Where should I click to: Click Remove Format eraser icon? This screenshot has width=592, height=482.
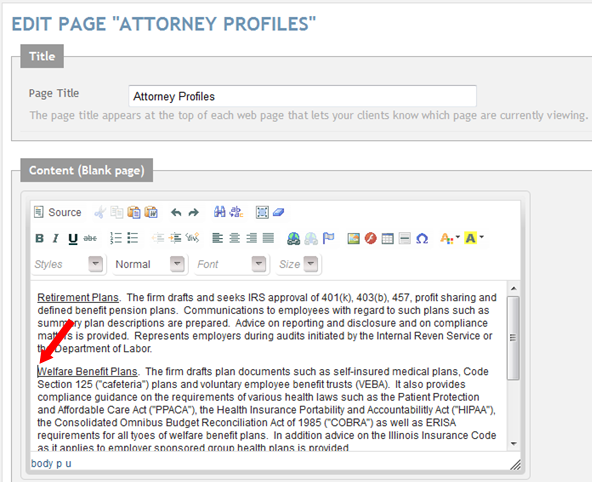(x=279, y=212)
